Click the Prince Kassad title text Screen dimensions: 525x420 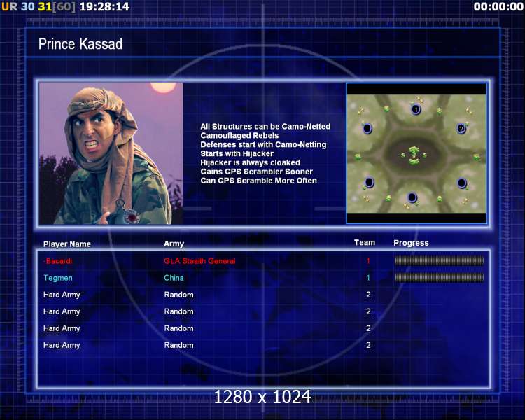[80, 44]
